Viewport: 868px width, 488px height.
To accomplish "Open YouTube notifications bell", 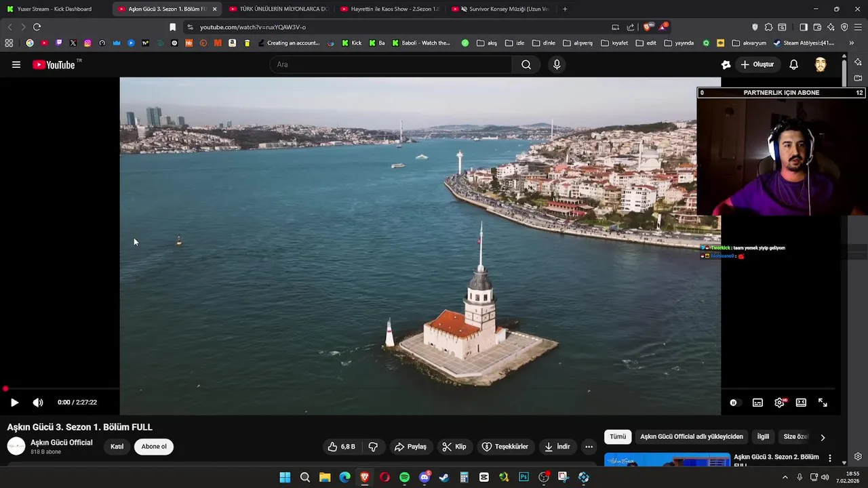I will coord(793,64).
